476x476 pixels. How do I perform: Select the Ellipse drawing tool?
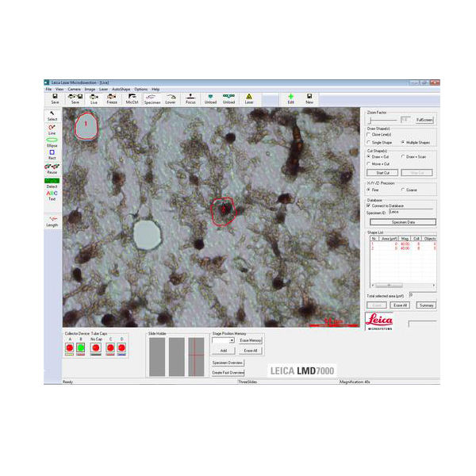[x=52, y=140]
